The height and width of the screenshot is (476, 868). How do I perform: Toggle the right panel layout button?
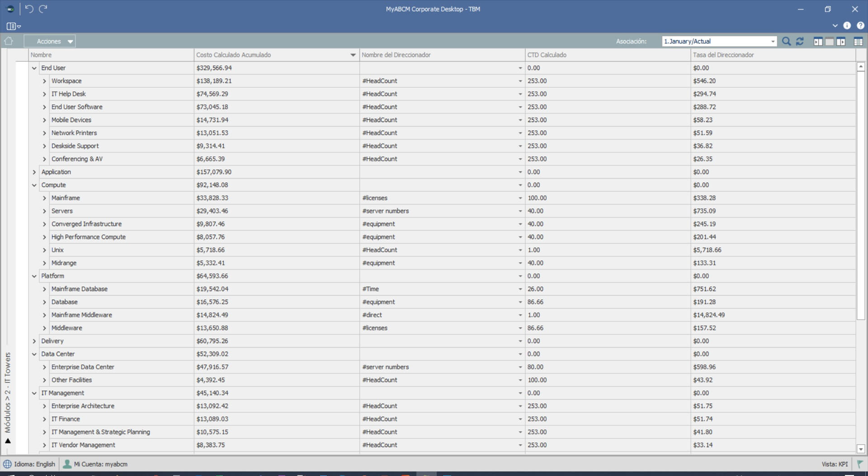(841, 42)
